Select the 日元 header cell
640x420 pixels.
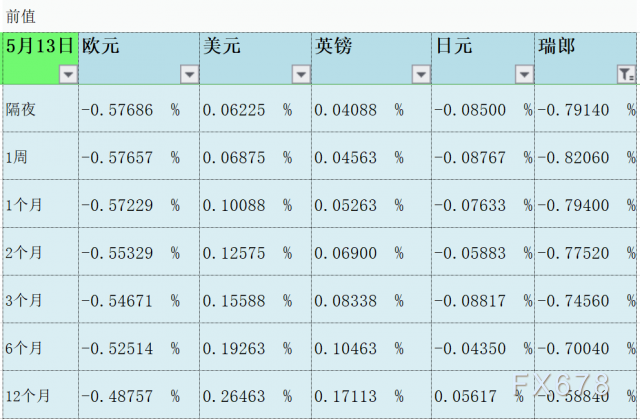483,59
